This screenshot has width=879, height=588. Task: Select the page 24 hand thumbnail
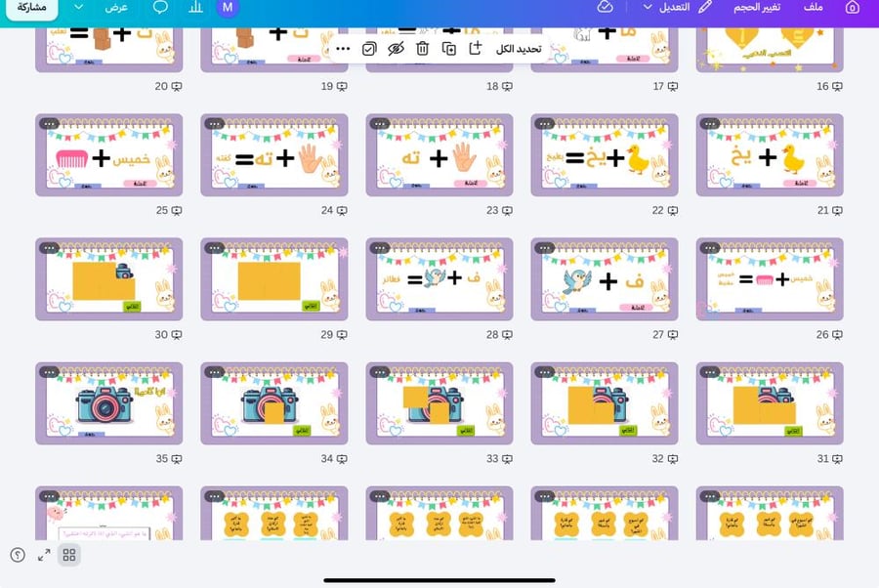click(x=274, y=155)
